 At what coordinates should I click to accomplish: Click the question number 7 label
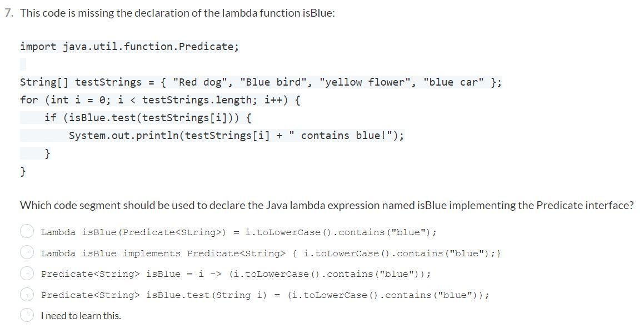[9, 12]
